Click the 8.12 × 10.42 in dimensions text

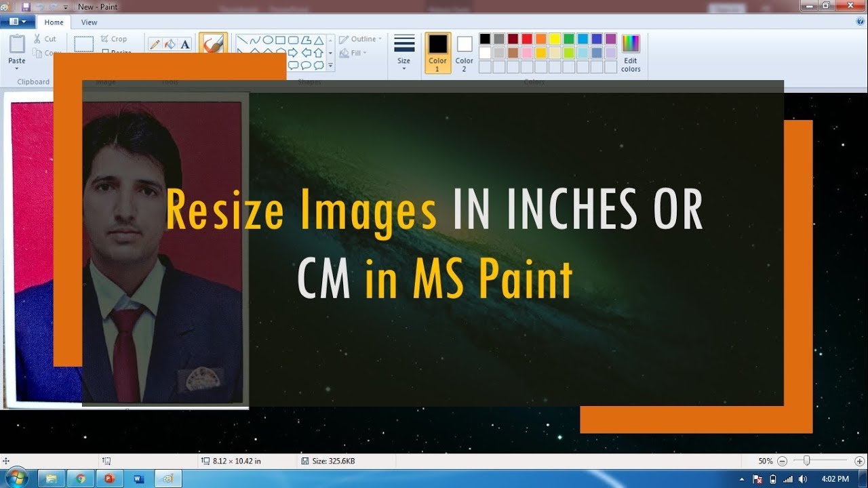(x=237, y=461)
